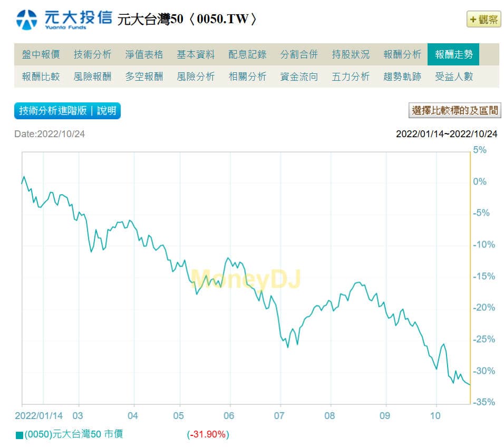Switch to 報酬分析 return analysis
This screenshot has height=447, width=504.
402,53
